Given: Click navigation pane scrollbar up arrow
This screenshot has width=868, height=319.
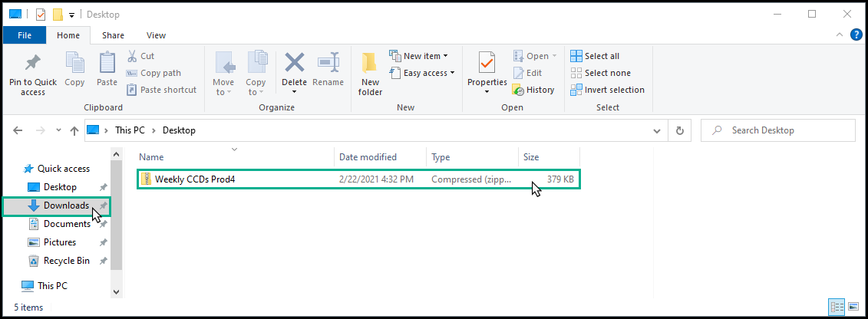Looking at the screenshot, I should 116,153.
